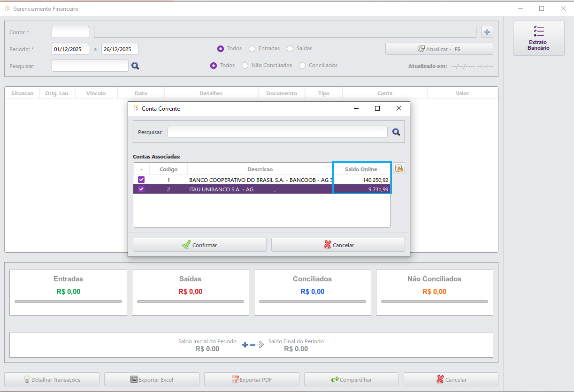Click the Conta code input field

70,32
